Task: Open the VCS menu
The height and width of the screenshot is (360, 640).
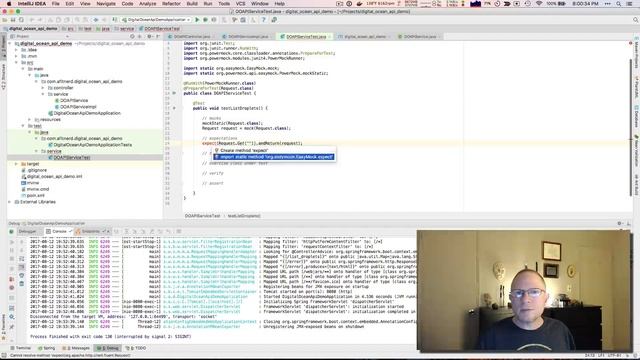Action: pos(240,4)
